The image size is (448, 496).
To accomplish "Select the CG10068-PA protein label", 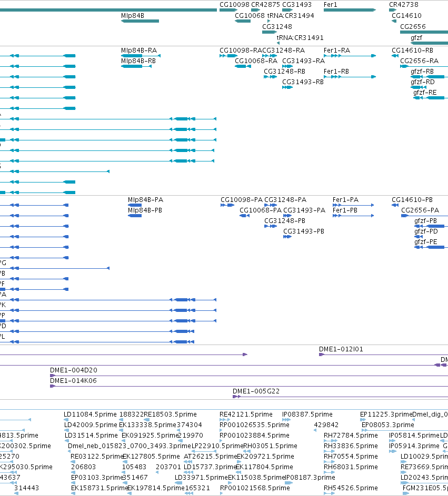I will [x=261, y=210].
